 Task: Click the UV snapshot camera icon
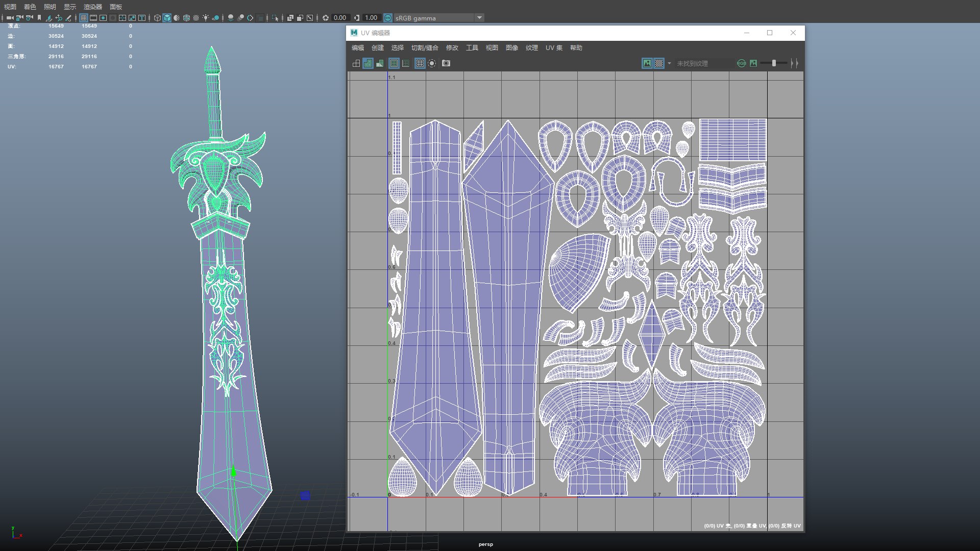click(x=446, y=63)
